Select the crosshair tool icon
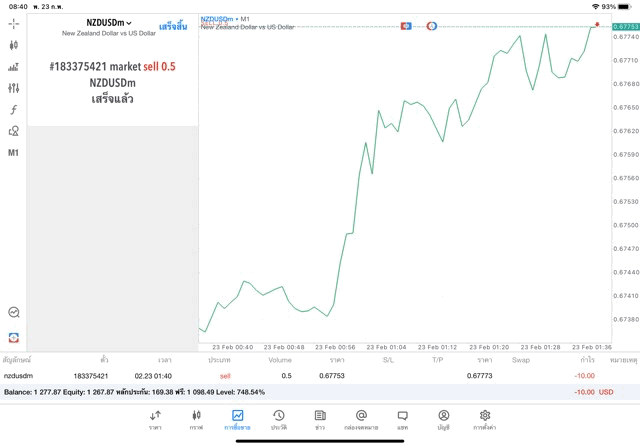The image size is (640, 447). point(13,24)
